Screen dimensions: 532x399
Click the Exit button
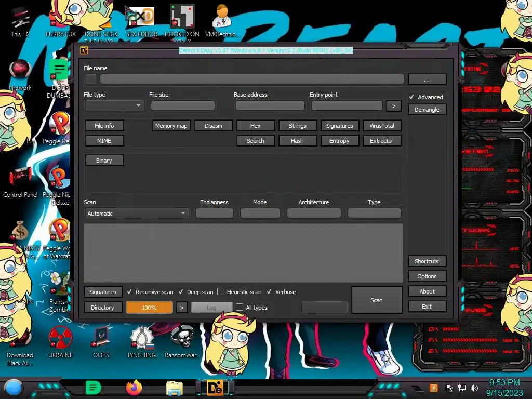pyautogui.click(x=427, y=307)
